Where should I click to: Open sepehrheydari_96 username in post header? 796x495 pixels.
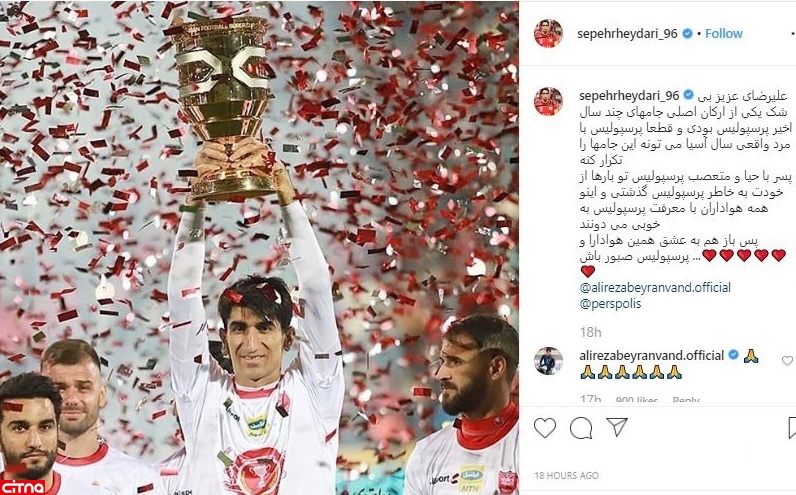627,34
